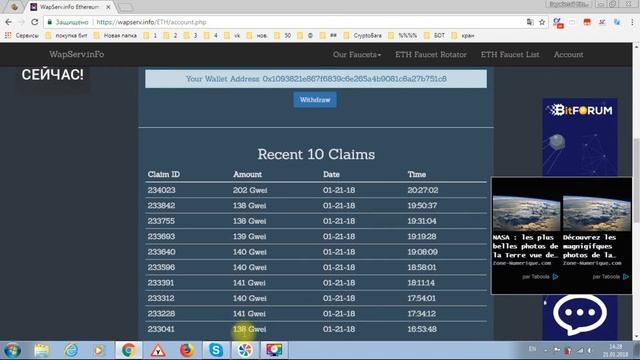Go back with the browser back arrow
Viewport: 640px width, 360px height.
tap(9, 22)
